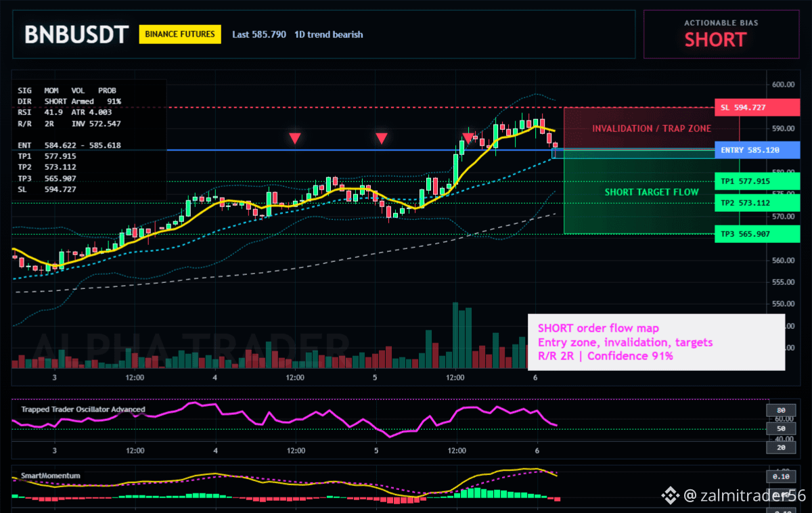Screen dimensions: 812x513
Task: Click the blue ENTRY 585.120 price tag
Action: [x=757, y=150]
